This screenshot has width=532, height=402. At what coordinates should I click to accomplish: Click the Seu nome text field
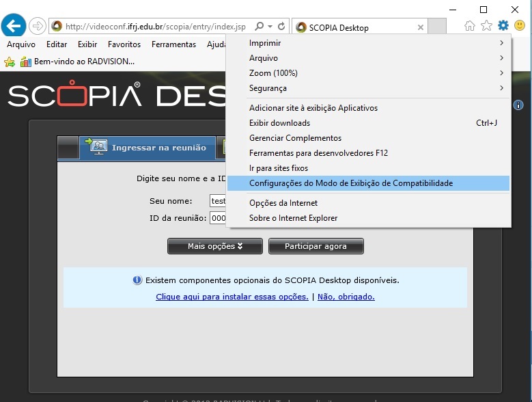pyautogui.click(x=218, y=201)
